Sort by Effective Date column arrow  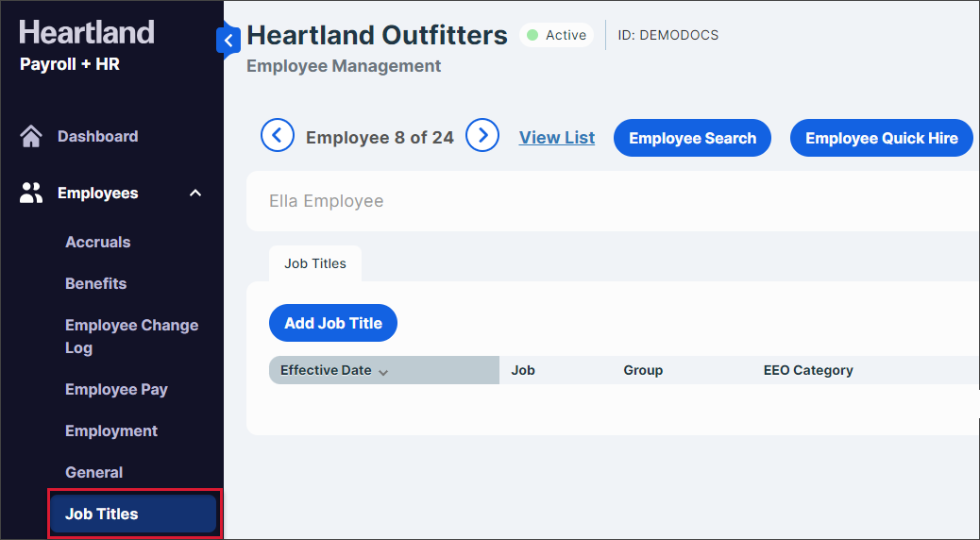click(x=383, y=372)
